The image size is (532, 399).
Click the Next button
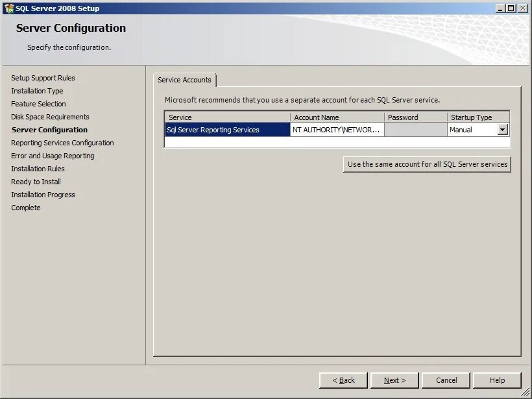(394, 380)
